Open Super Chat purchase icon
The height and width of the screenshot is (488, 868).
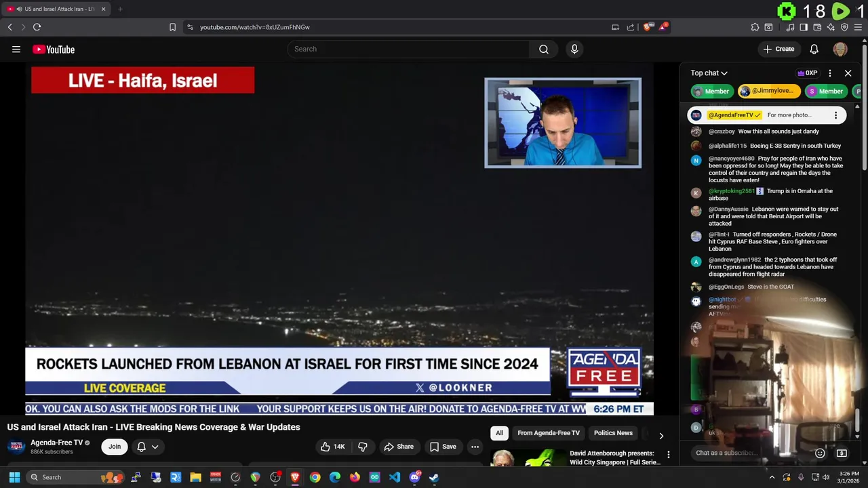842,453
